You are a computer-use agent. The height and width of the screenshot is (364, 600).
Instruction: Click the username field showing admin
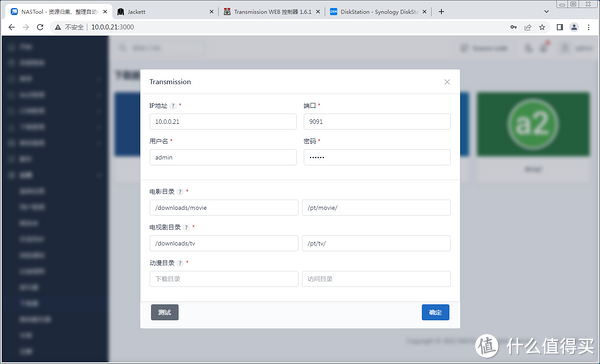click(x=223, y=157)
